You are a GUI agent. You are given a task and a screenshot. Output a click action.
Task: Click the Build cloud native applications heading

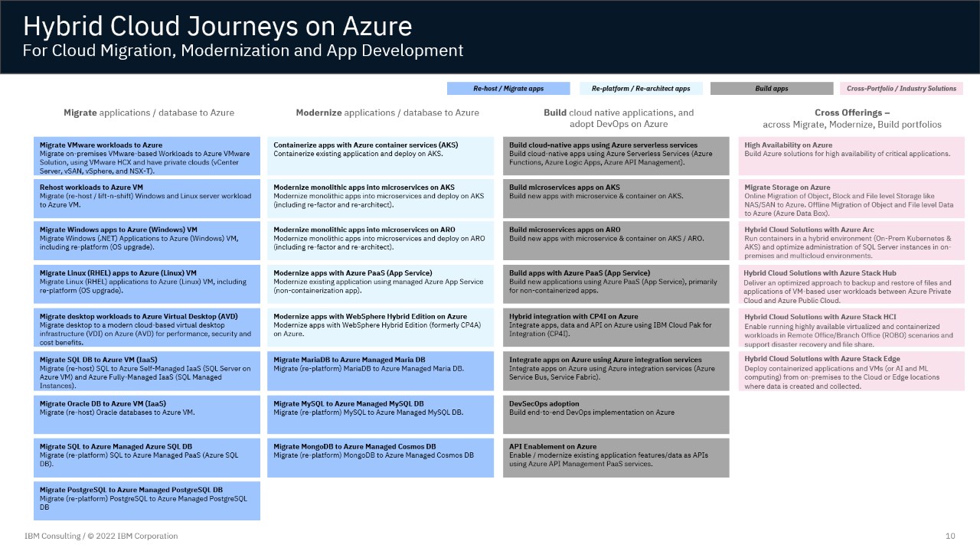pyautogui.click(x=619, y=118)
